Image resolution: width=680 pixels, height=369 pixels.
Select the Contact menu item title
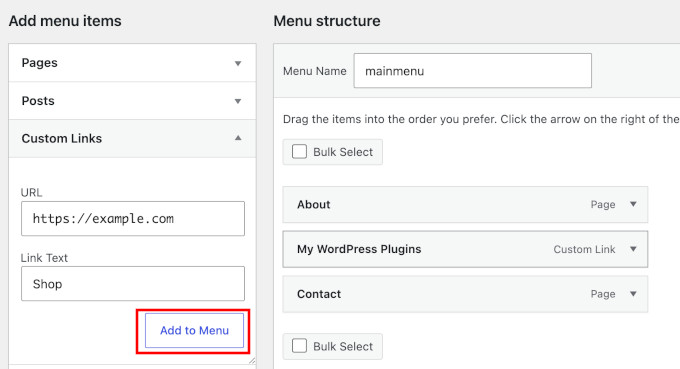click(319, 294)
